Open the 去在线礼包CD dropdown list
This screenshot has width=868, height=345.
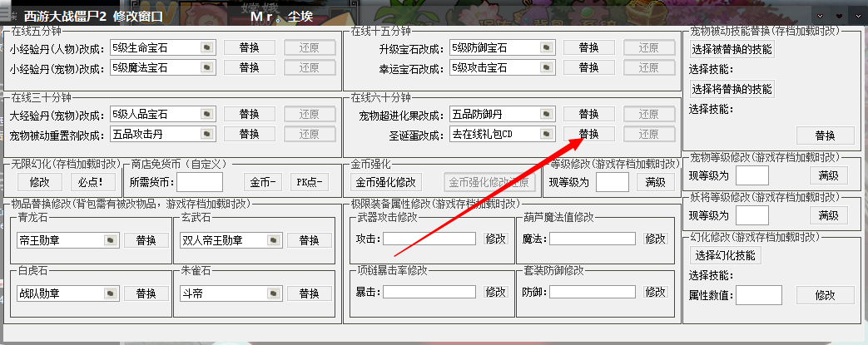tap(547, 134)
